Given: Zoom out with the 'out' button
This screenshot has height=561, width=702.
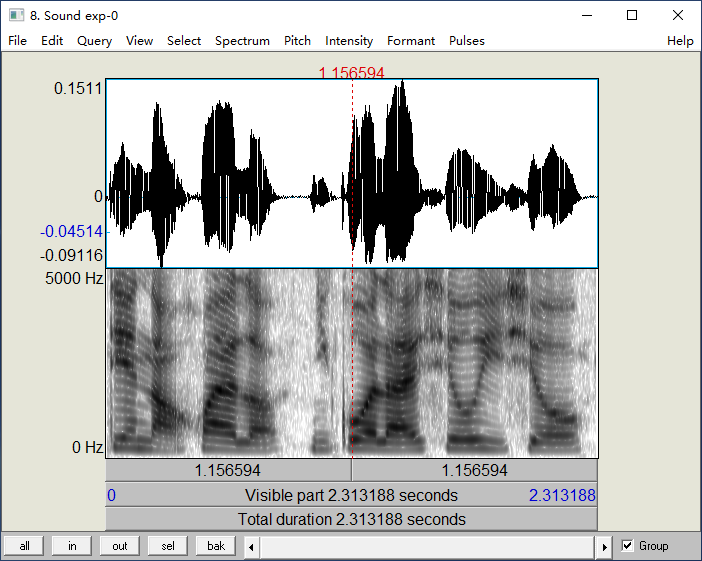Looking at the screenshot, I should 120,546.
